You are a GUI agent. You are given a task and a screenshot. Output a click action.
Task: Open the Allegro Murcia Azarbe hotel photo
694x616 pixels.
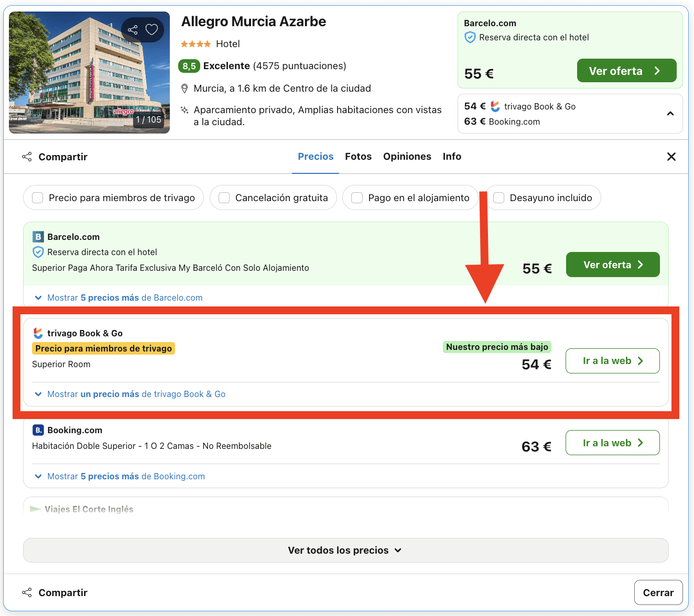tap(89, 72)
